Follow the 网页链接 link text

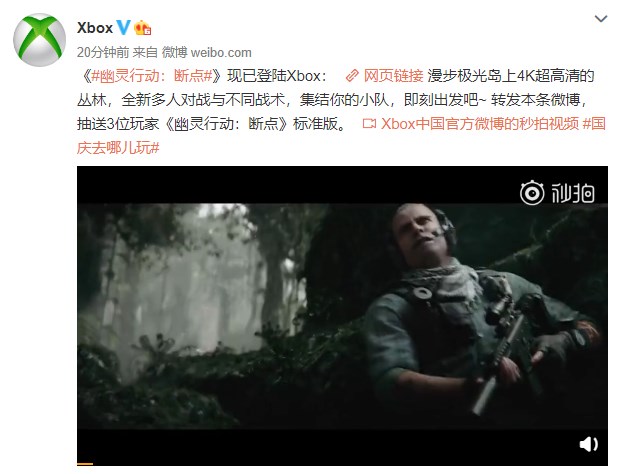click(x=394, y=76)
